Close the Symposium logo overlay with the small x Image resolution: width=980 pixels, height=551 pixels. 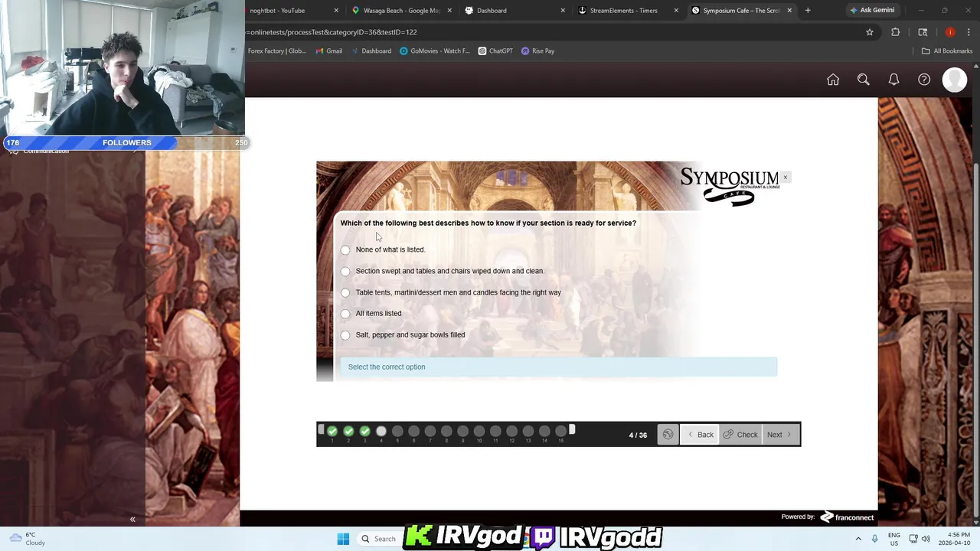(785, 178)
